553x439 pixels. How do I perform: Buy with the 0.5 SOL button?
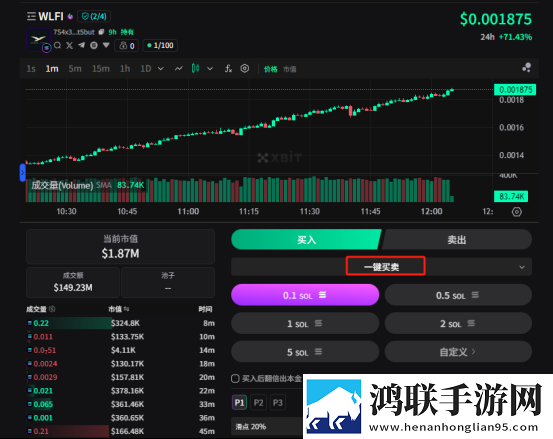pos(458,295)
